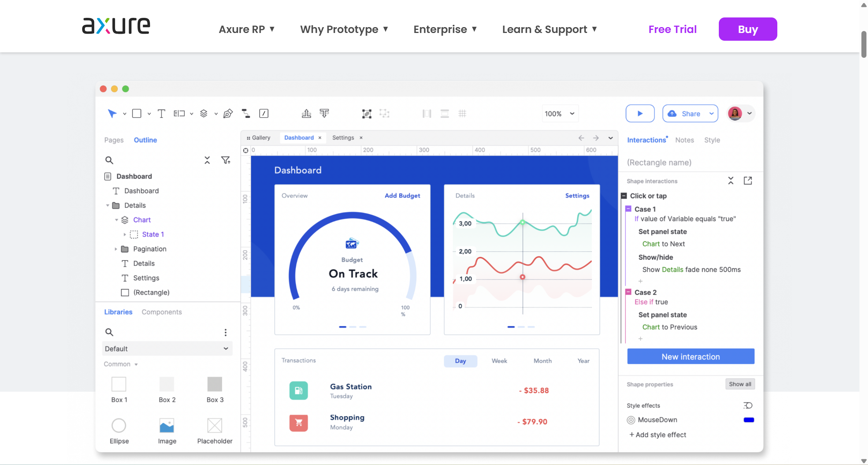Open the page tabs overflow chevron
Screen dimensions: 868x465
pyautogui.click(x=611, y=138)
